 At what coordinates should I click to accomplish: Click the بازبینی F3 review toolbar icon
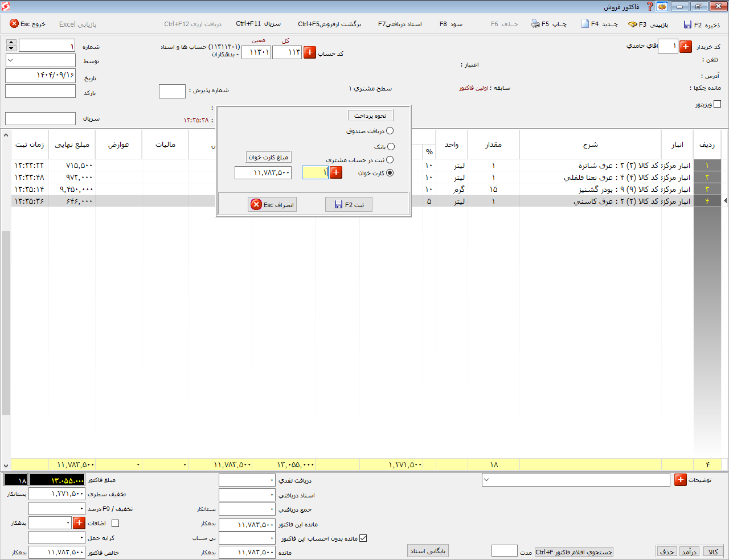tap(633, 24)
